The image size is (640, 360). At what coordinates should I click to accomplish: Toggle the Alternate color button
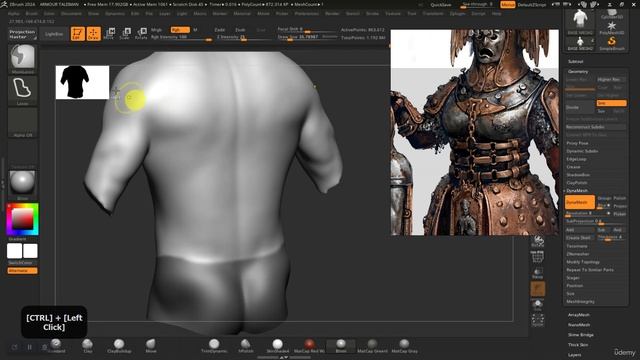coord(22,271)
